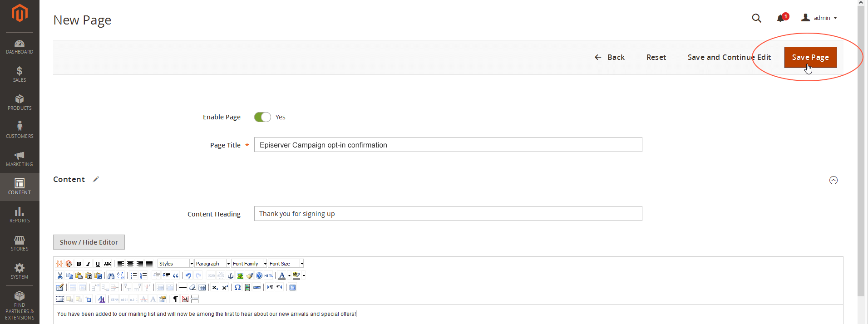868x324 pixels.
Task: Open the text color picker arrow
Action: pyautogui.click(x=289, y=275)
